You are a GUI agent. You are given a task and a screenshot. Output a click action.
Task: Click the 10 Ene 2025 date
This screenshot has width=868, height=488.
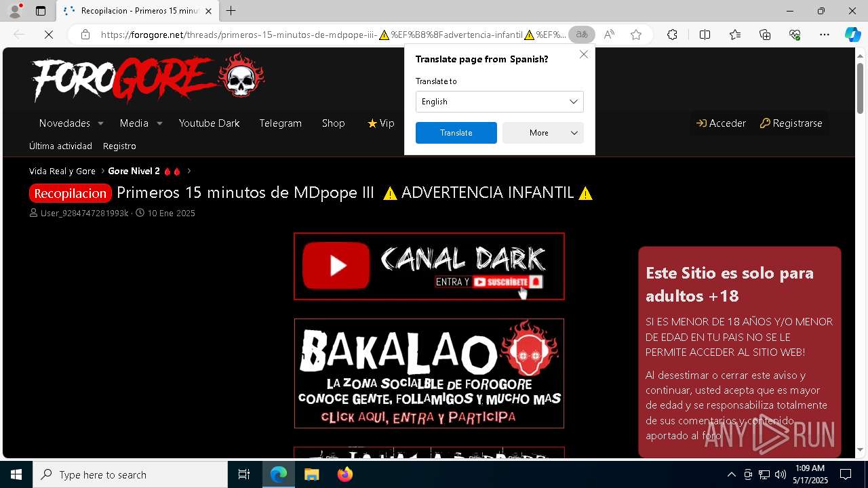tap(171, 213)
